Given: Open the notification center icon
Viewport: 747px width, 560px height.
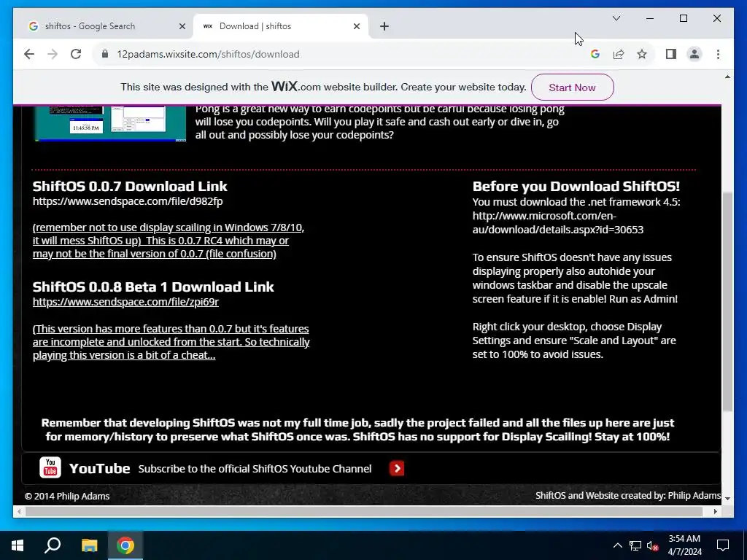Looking at the screenshot, I should point(723,545).
